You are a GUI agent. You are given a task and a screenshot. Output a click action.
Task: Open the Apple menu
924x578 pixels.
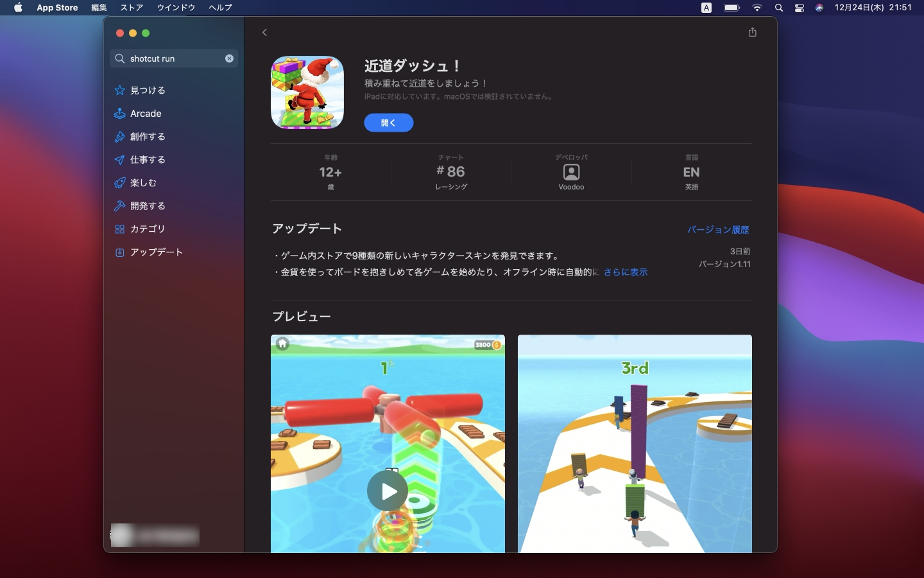point(18,8)
